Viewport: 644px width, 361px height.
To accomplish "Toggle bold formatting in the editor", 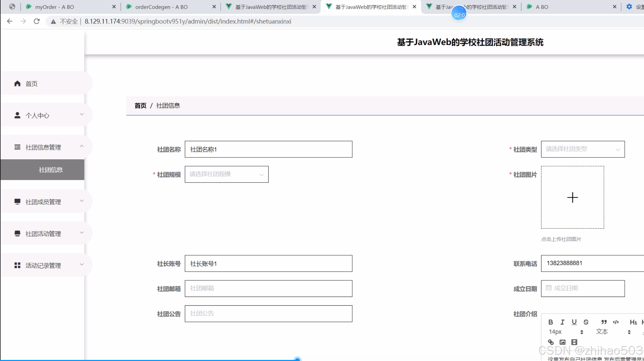I will (551, 322).
